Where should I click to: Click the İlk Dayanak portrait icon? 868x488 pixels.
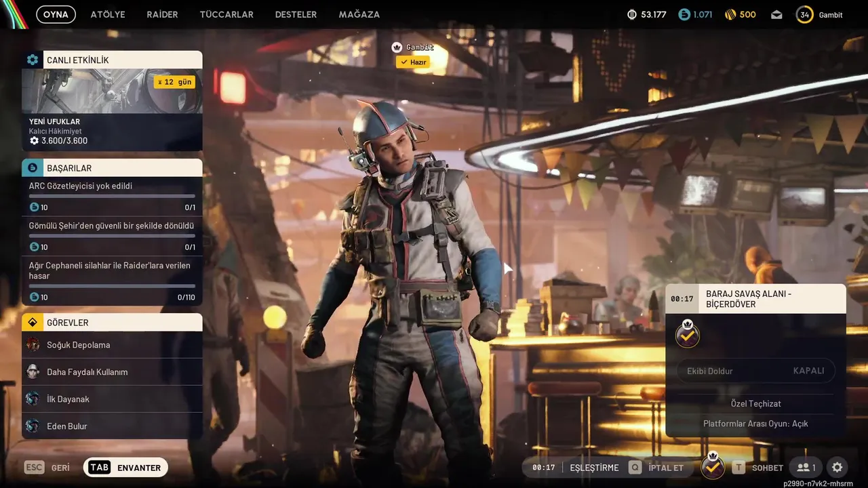click(x=33, y=399)
